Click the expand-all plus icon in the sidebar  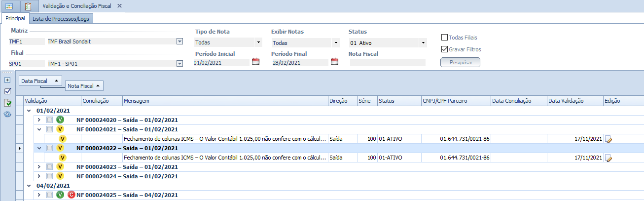[7, 80]
